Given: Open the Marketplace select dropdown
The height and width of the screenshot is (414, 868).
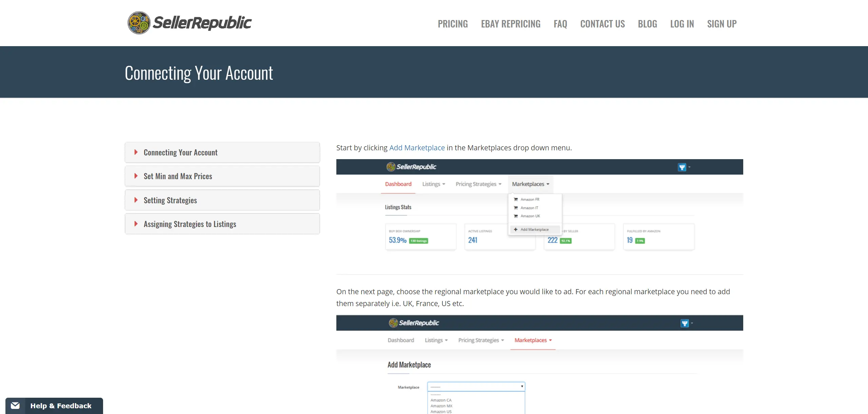Looking at the screenshot, I should (x=476, y=387).
